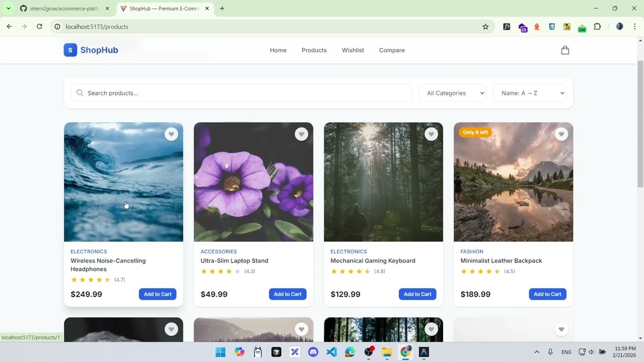Viewport: 644px width, 362px height.
Task: Open Chrome three-dot menu
Action: coord(634,27)
